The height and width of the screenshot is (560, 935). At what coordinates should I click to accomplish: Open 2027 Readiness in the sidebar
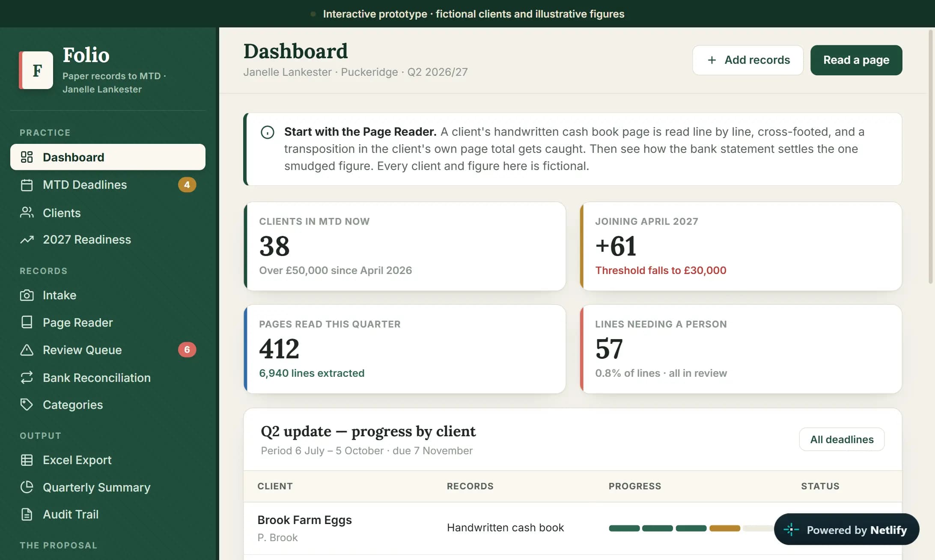tap(107, 240)
